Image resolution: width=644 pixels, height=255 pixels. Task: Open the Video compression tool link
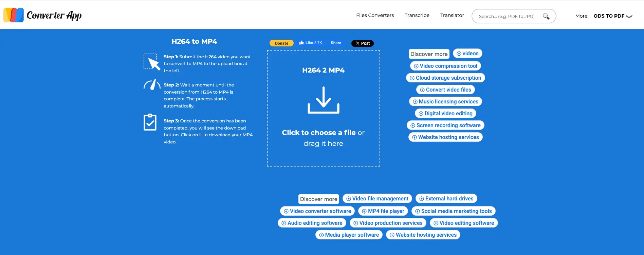(445, 66)
